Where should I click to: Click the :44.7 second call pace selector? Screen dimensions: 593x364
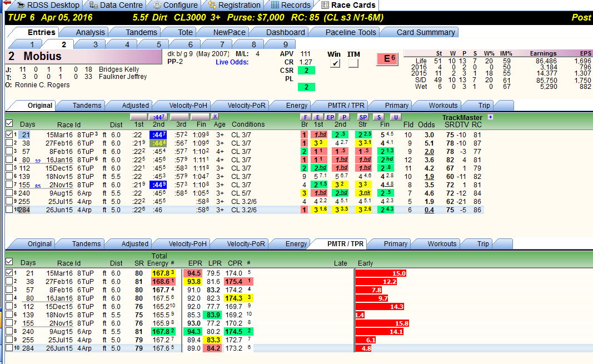click(x=158, y=117)
